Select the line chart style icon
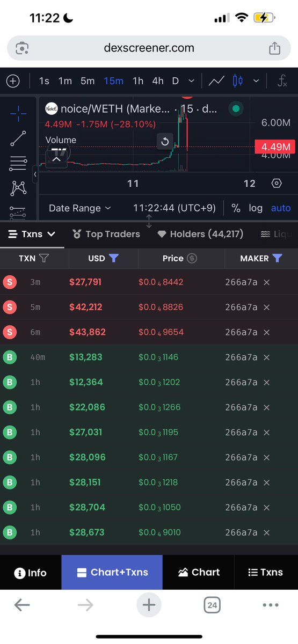The height and width of the screenshot is (644, 298). pyautogui.click(x=216, y=81)
